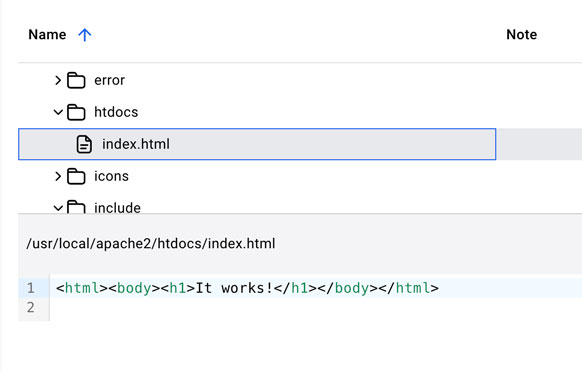
Task: Toggle sort with the blue arrow
Action: 85,35
